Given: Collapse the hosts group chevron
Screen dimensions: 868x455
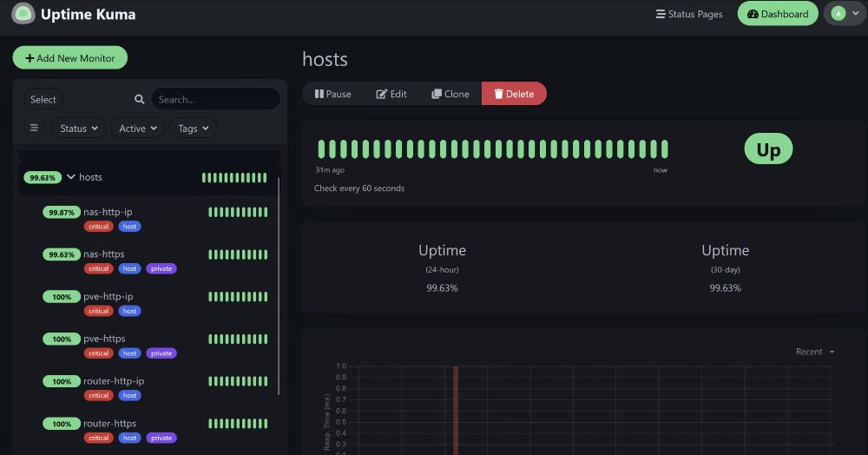Looking at the screenshot, I should pyautogui.click(x=71, y=177).
